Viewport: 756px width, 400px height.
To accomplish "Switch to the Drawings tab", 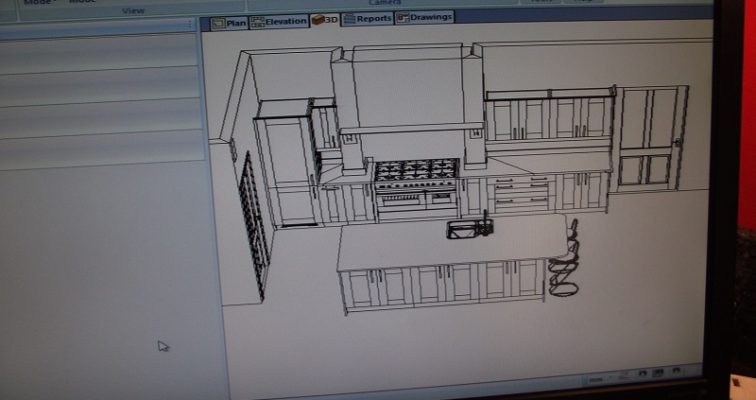I will click(x=425, y=17).
